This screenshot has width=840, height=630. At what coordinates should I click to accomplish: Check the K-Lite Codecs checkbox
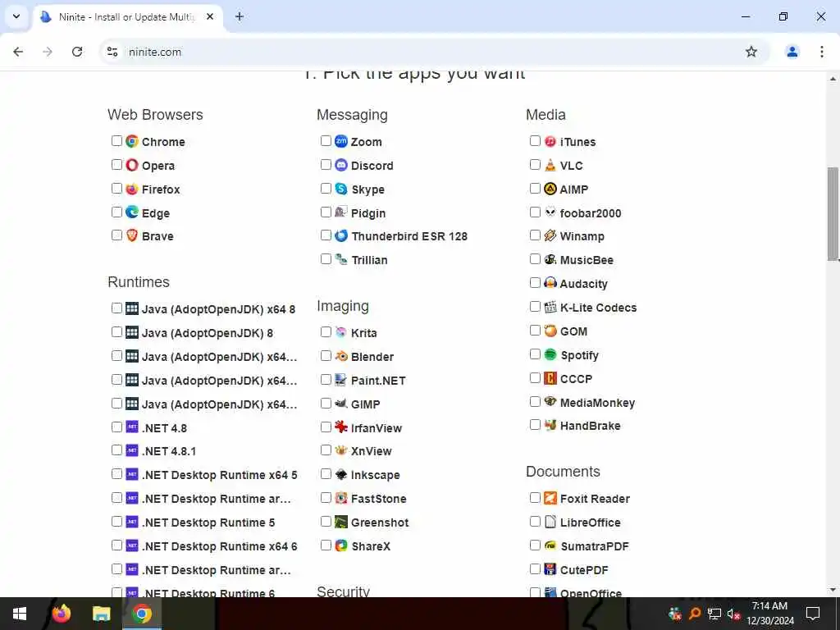pos(535,307)
